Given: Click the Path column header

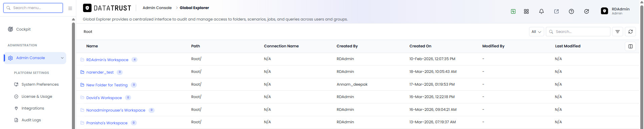Looking at the screenshot, I should [x=196, y=46].
